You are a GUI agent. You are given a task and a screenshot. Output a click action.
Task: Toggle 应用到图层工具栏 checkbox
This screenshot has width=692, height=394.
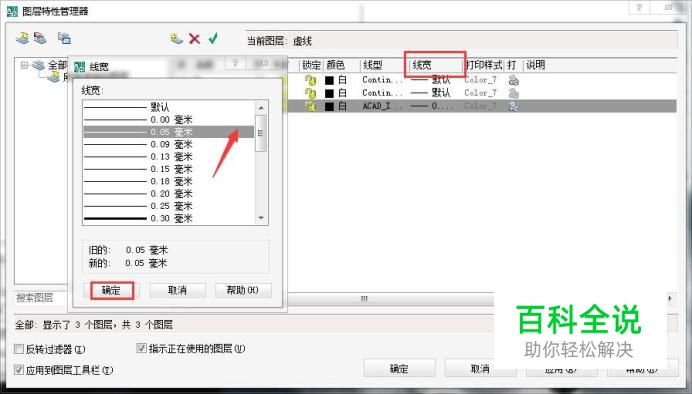pyautogui.click(x=19, y=369)
